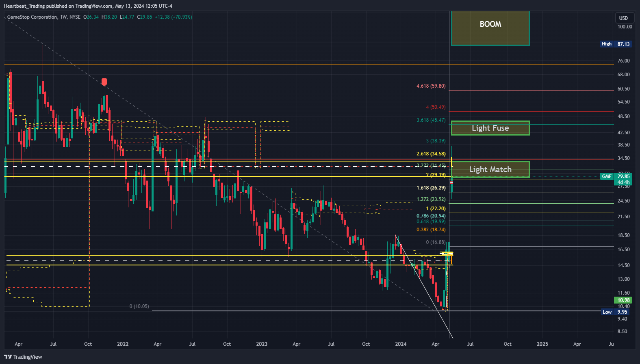Select the 2.618 (34.58) fib label
Viewport: 640px width, 364px height.
coord(431,154)
